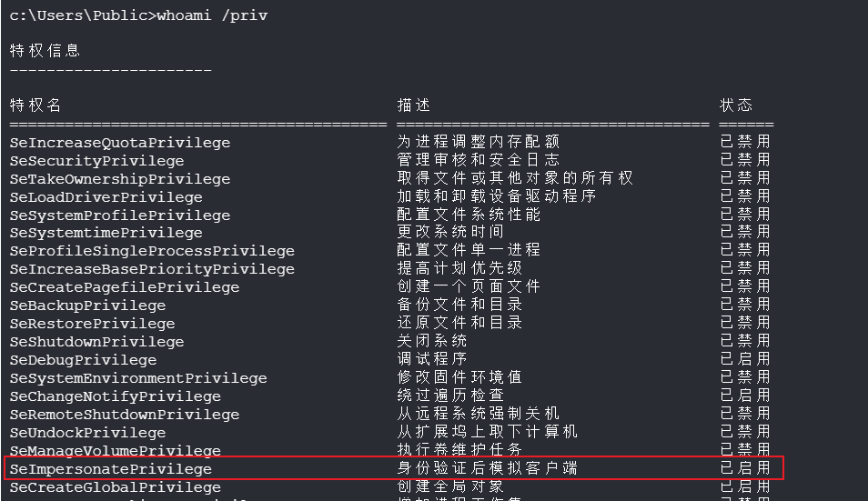The width and height of the screenshot is (868, 501).
Task: Click the 描述 column header
Action: pos(413,105)
